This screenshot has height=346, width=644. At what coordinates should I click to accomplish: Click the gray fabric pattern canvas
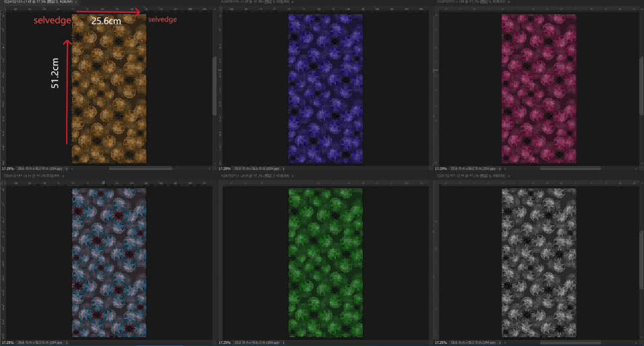pos(539,263)
